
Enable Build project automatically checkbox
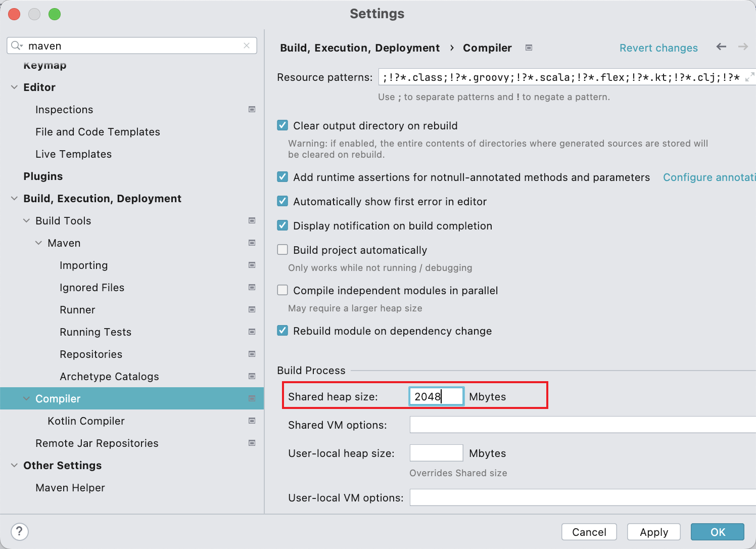click(x=283, y=250)
